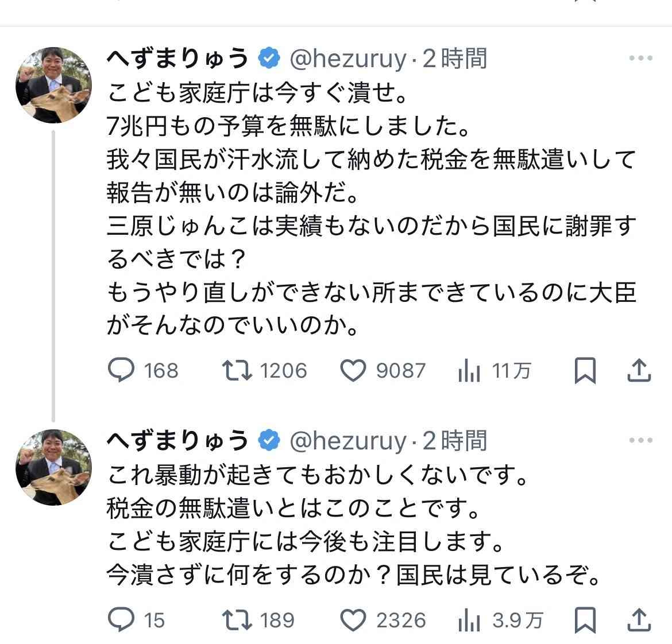View analytics of first tweet showing 11万
The width and height of the screenshot is (672, 644).
[x=469, y=371]
